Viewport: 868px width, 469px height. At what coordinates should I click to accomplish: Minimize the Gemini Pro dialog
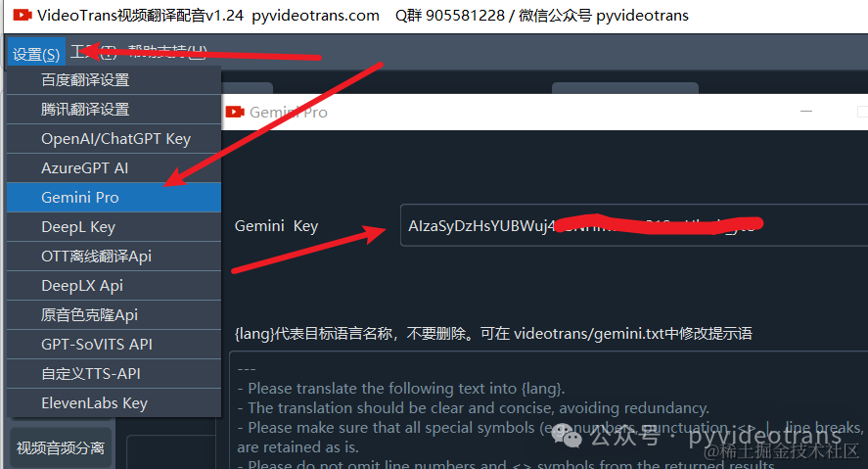pyautogui.click(x=806, y=112)
